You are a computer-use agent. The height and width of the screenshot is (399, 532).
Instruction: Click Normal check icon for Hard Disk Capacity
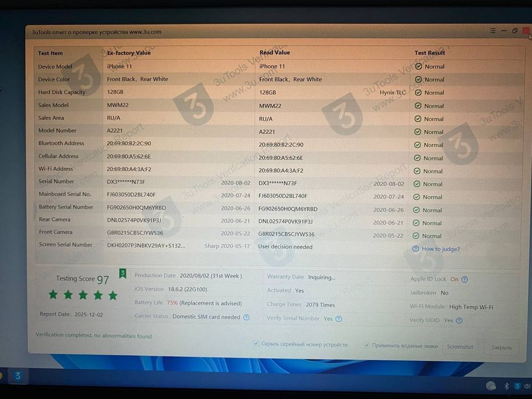419,92
